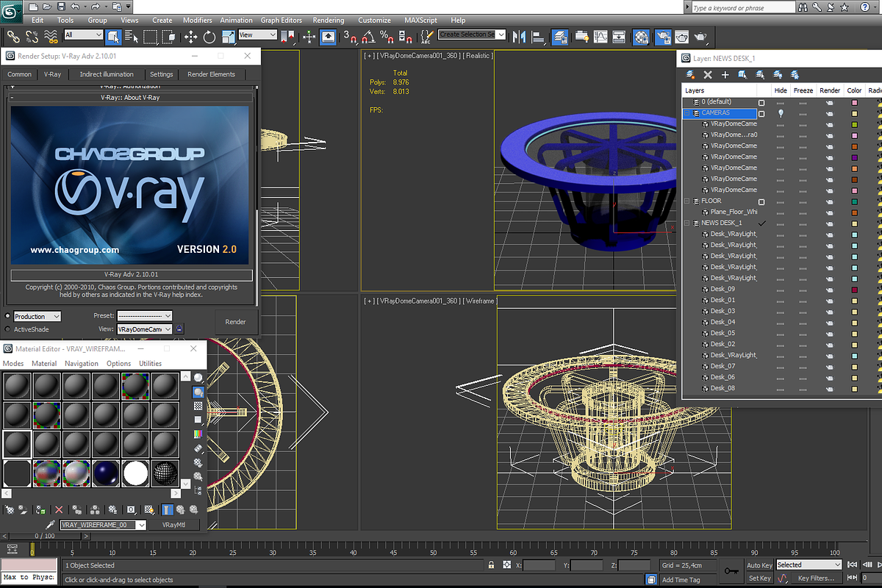Click the Key Filters button
This screenshot has width=882, height=588.
coord(816,578)
